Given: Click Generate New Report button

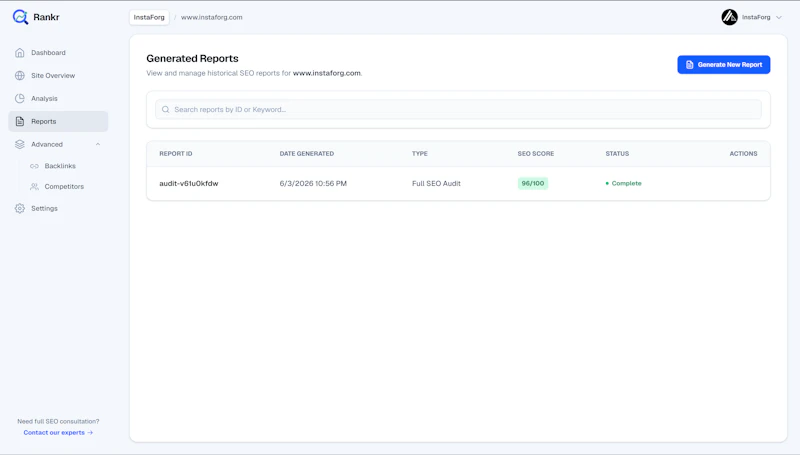Looking at the screenshot, I should tap(723, 65).
